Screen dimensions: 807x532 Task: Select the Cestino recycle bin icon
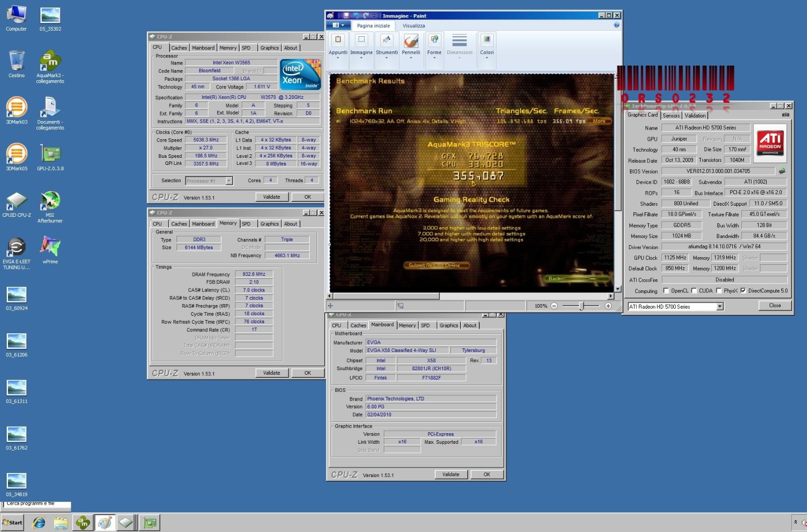(16, 64)
